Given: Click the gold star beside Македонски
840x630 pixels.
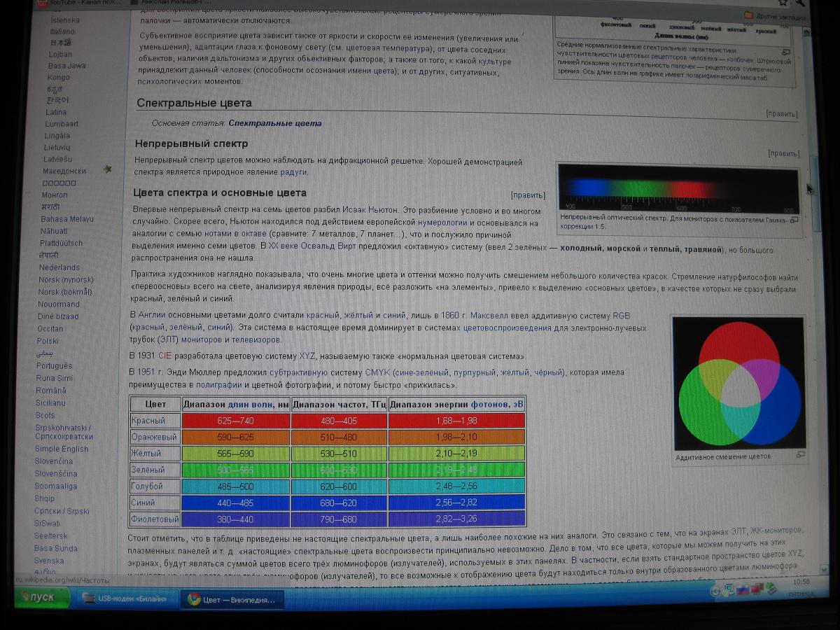Looking at the screenshot, I should click(107, 169).
